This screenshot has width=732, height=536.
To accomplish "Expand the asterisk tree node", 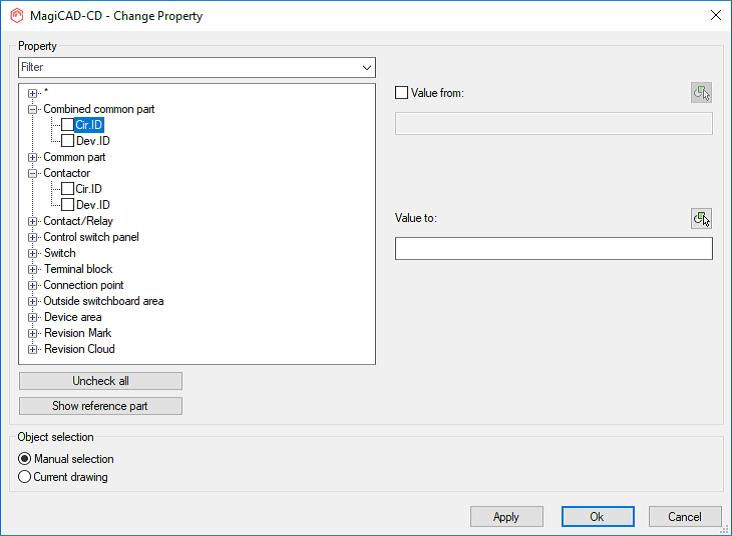I will (32, 93).
